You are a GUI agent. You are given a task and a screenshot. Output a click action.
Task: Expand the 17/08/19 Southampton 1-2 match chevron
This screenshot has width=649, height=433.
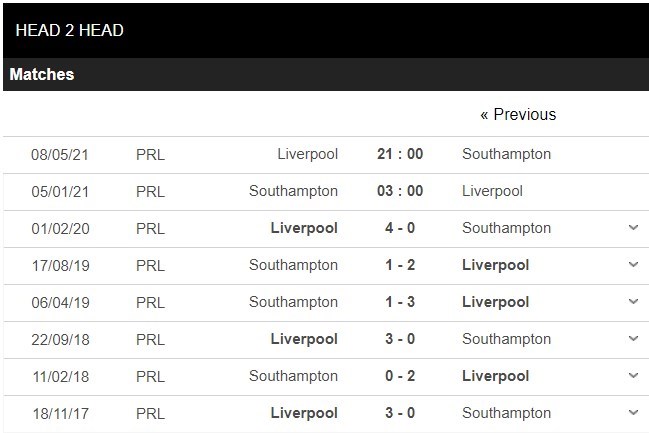click(633, 265)
